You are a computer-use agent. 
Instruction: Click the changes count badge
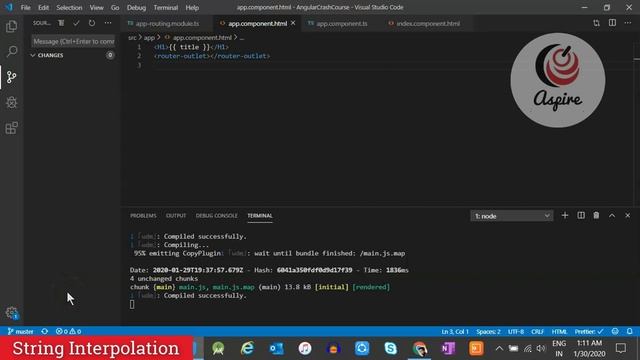pyautogui.click(x=110, y=55)
